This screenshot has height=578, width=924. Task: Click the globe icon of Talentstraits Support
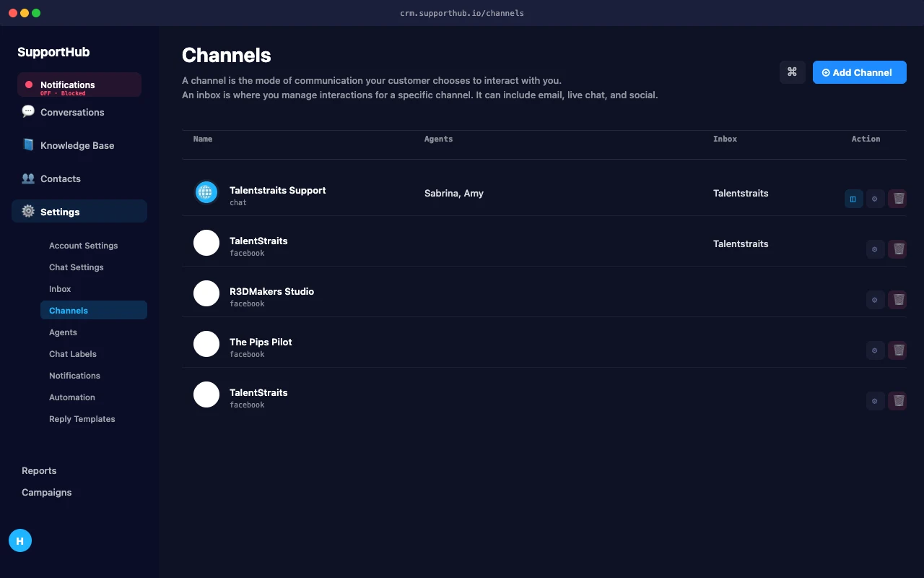click(206, 192)
